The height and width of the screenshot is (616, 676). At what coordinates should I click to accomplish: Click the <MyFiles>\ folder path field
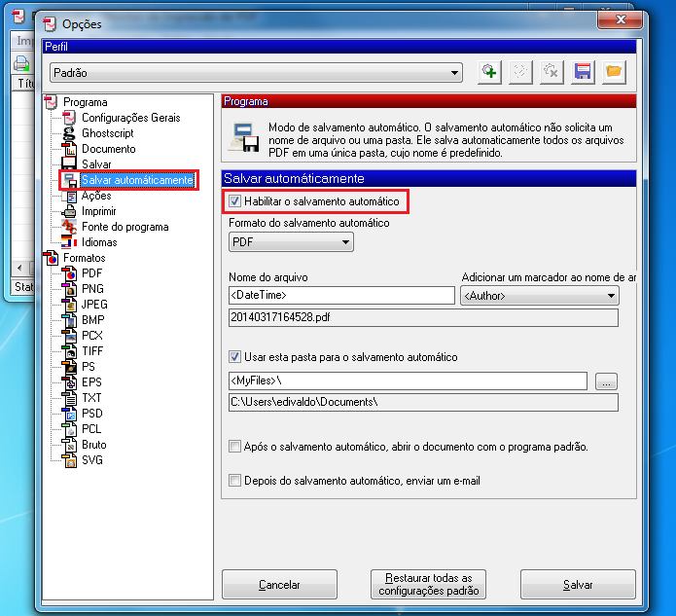coord(408,380)
